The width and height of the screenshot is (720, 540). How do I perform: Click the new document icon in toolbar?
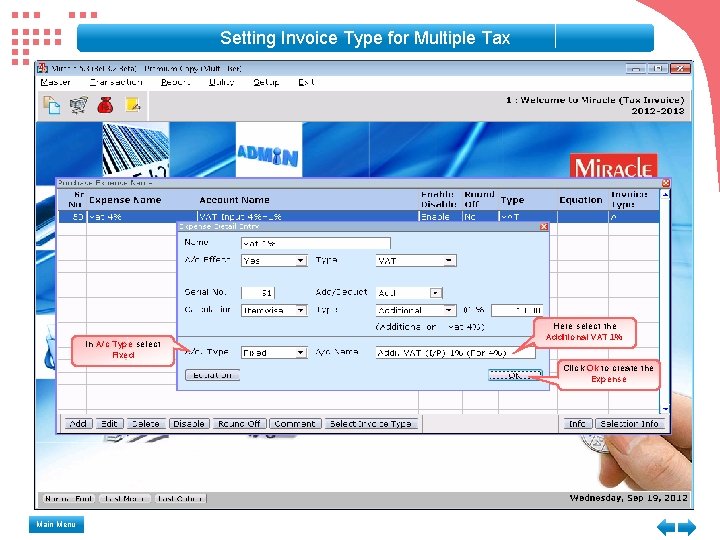pyautogui.click(x=51, y=105)
